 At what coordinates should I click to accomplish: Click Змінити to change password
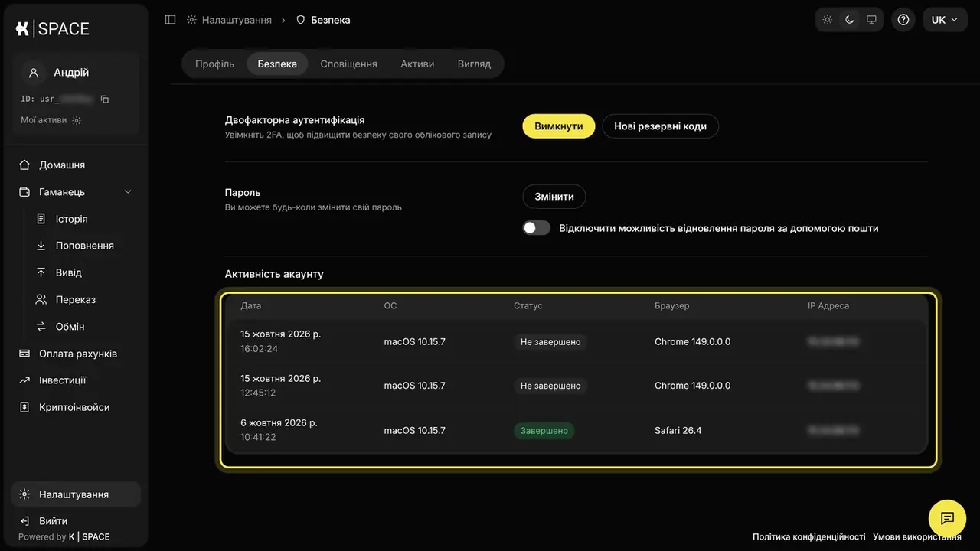click(554, 197)
